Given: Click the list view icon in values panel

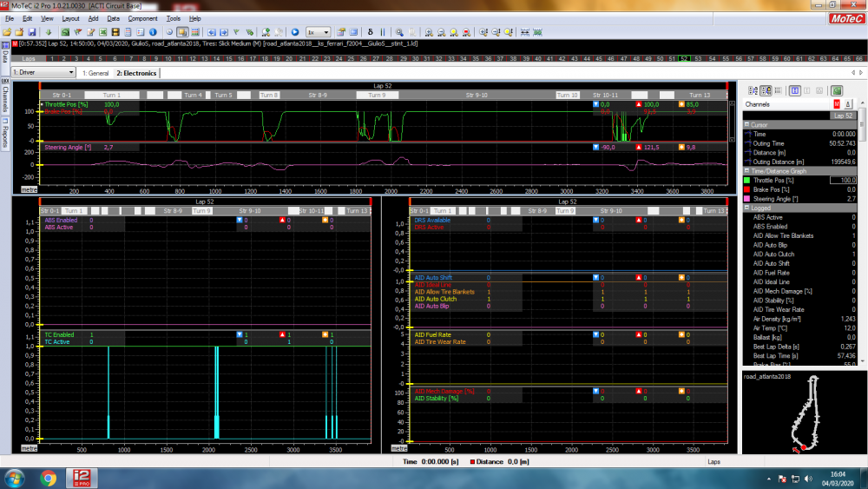Looking at the screenshot, I should (779, 90).
